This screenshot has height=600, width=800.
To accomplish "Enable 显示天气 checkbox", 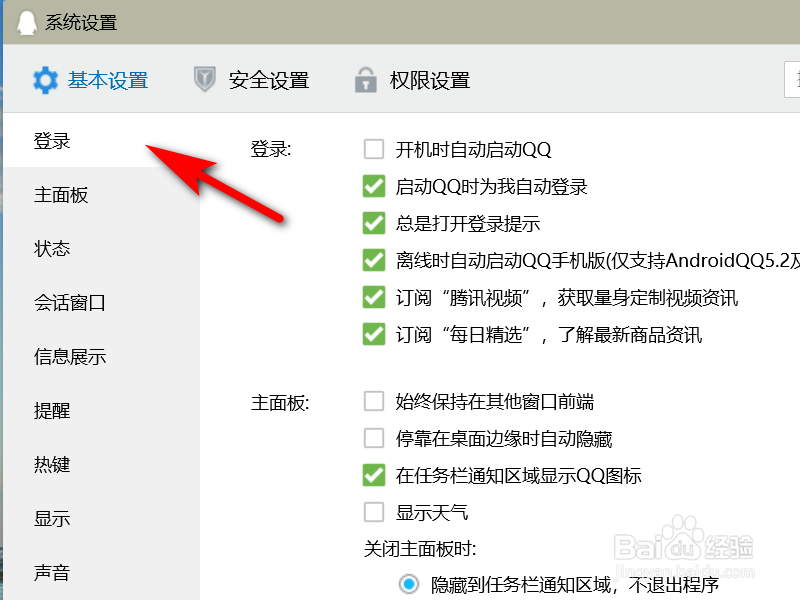I will click(x=374, y=512).
